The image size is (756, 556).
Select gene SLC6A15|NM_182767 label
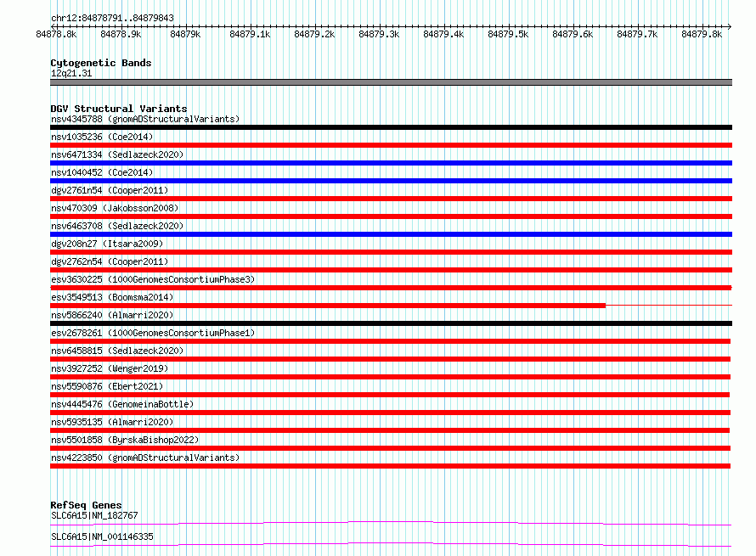pos(94,515)
